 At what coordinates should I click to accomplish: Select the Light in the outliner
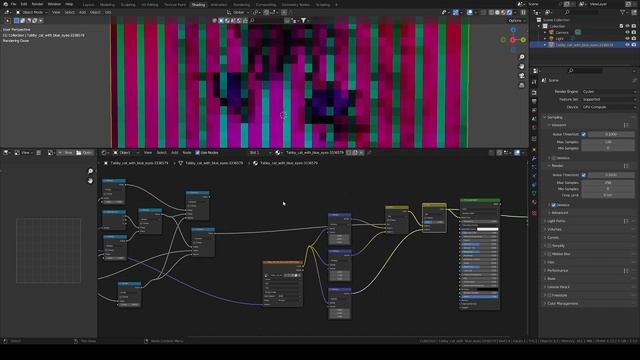click(559, 38)
